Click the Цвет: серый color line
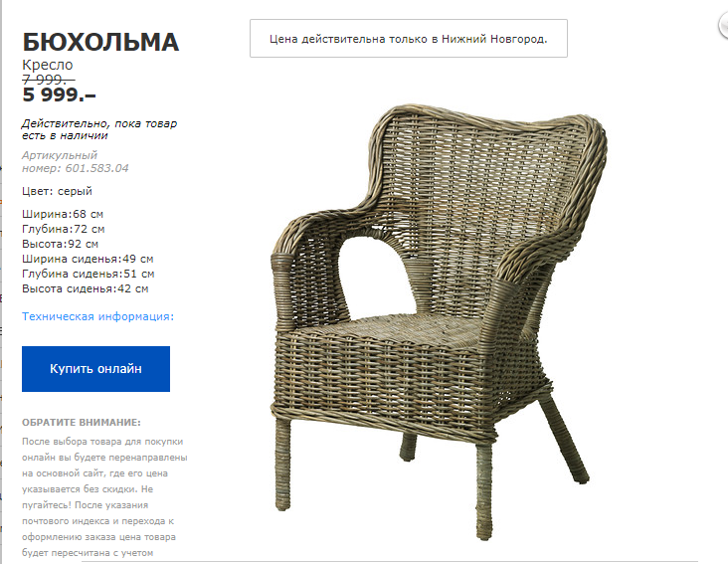Viewport: 728px width, 564px height. (x=57, y=191)
